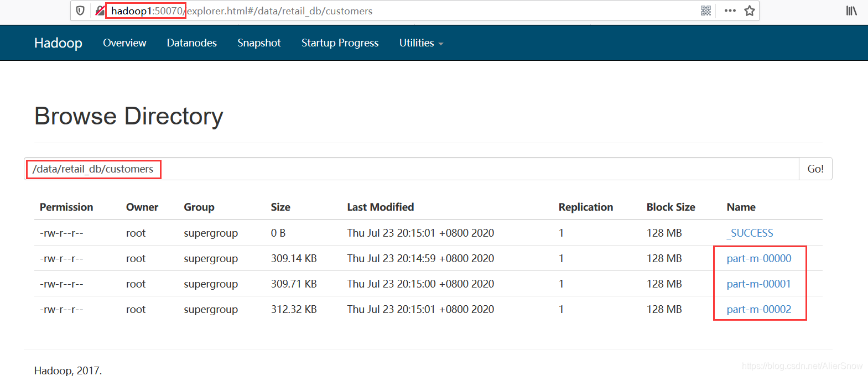Click the Last Modified column header
868x376 pixels.
point(381,207)
